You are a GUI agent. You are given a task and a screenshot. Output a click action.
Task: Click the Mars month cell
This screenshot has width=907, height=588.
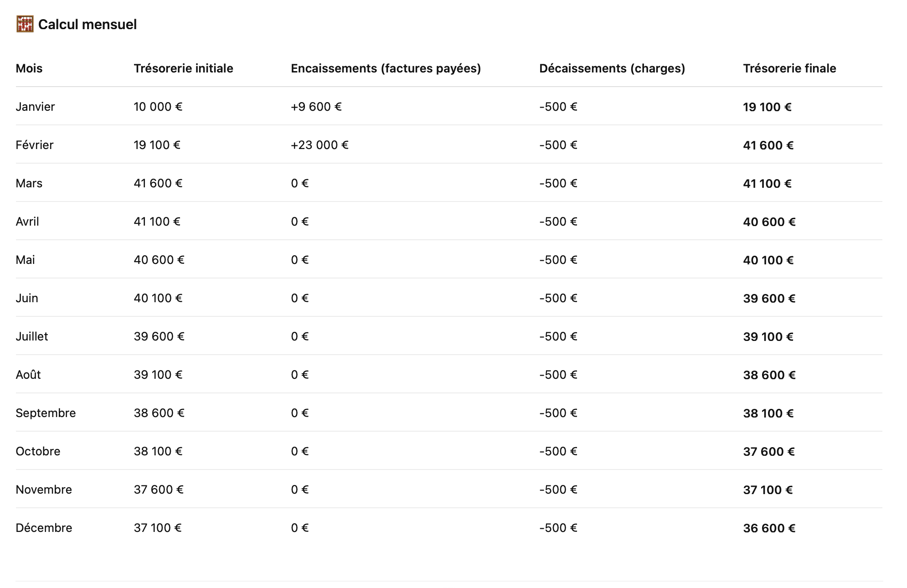tap(29, 183)
